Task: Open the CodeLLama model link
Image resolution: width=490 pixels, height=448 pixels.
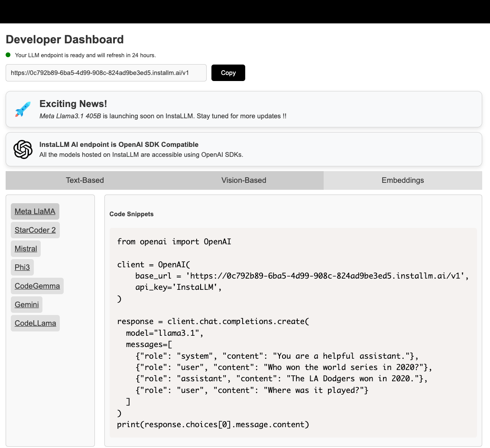Action: [x=36, y=323]
